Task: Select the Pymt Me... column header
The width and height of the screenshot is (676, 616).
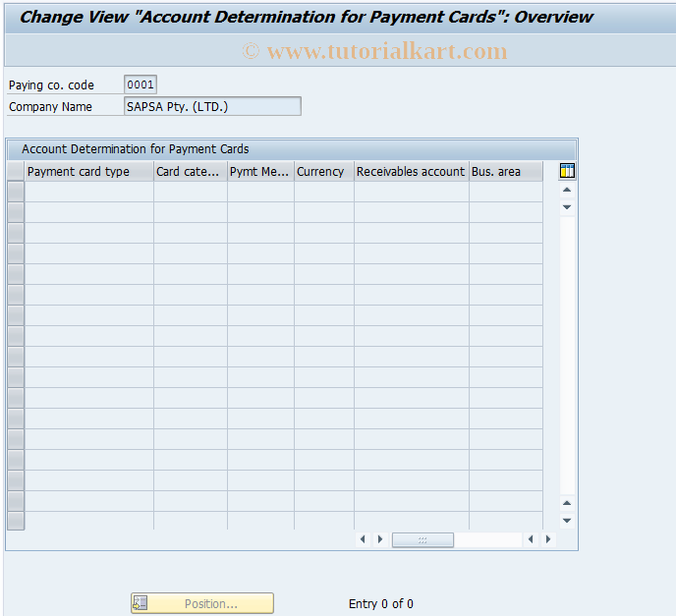Action: click(260, 172)
